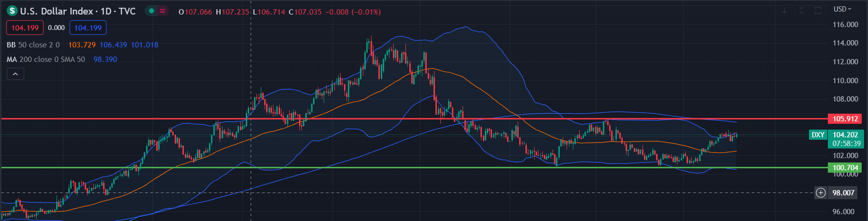Select the BB 50 close indicator legend
Screen dimensions: 868x221
[x=33, y=45]
